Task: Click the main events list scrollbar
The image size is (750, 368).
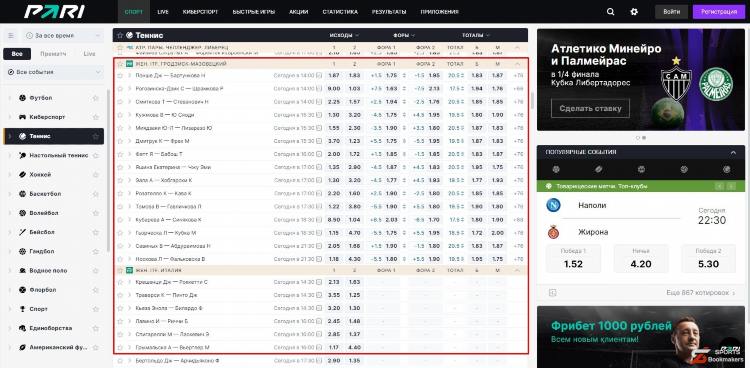Action: pos(532,100)
